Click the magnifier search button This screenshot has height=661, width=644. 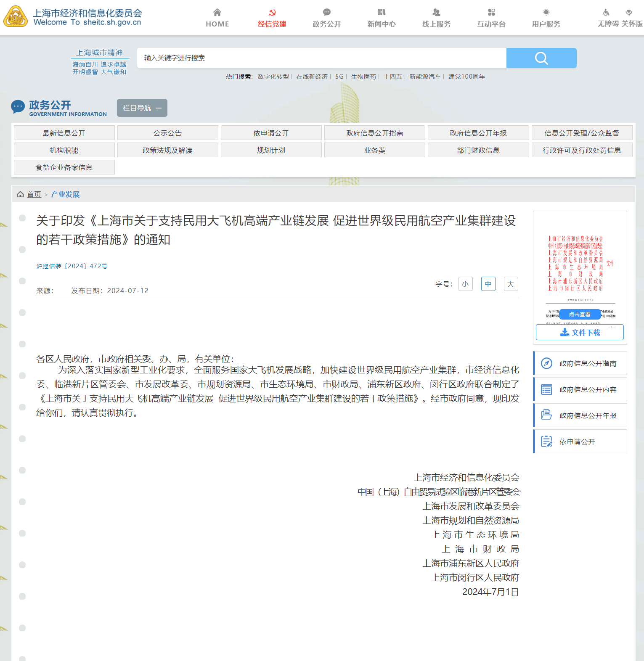(x=541, y=58)
